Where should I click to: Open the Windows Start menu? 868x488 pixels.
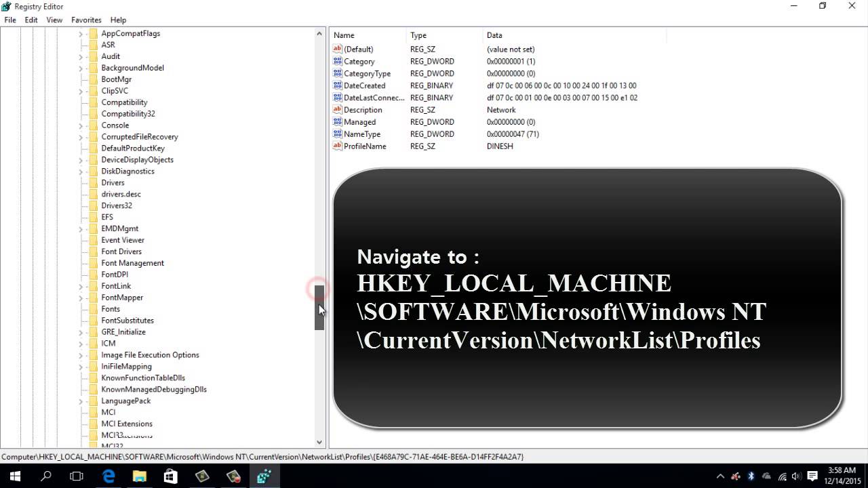[15, 476]
